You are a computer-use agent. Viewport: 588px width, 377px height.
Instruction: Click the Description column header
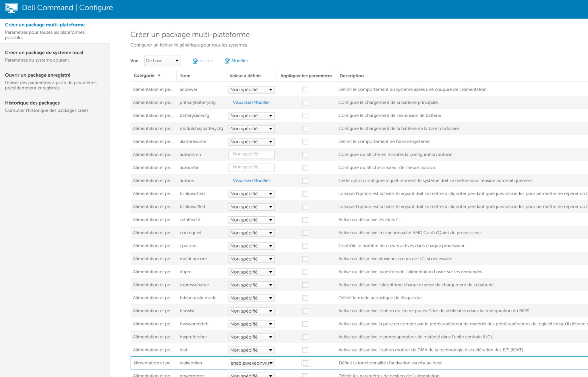pos(351,76)
